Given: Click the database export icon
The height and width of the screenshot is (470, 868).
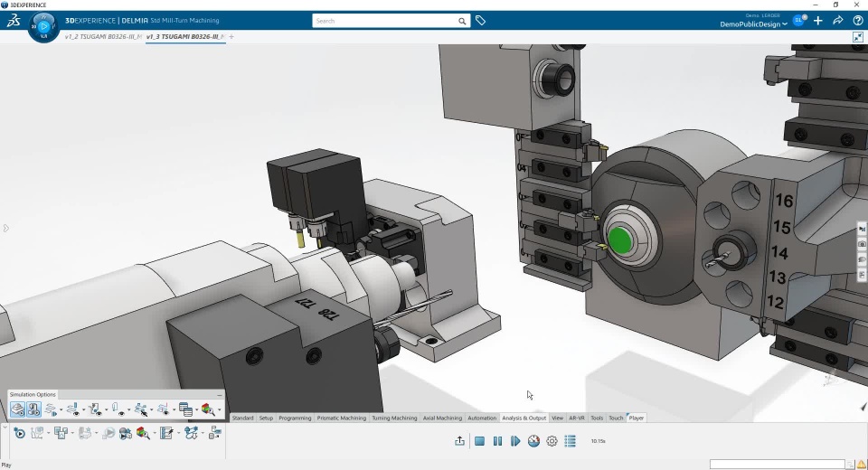Looking at the screenshot, I should [x=215, y=433].
